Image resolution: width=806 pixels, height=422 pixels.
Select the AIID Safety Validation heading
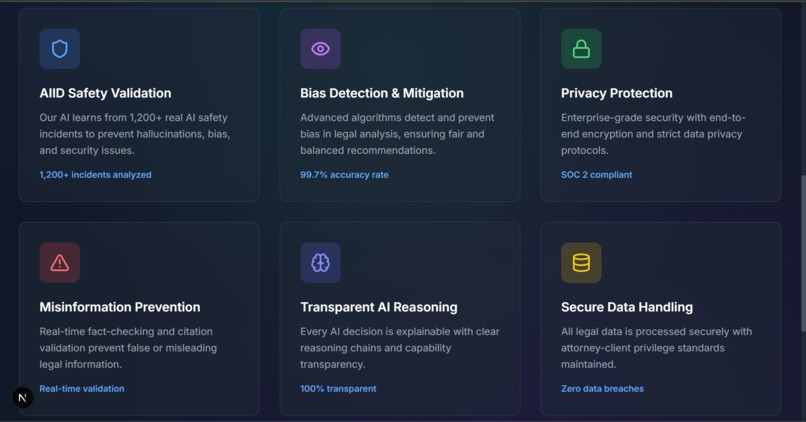click(105, 93)
